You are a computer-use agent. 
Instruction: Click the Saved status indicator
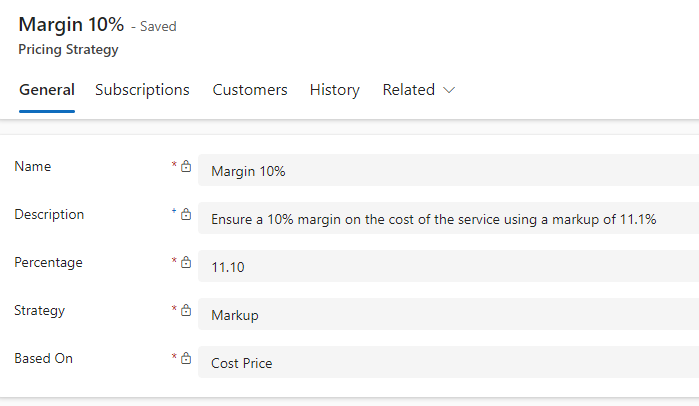coord(158,27)
